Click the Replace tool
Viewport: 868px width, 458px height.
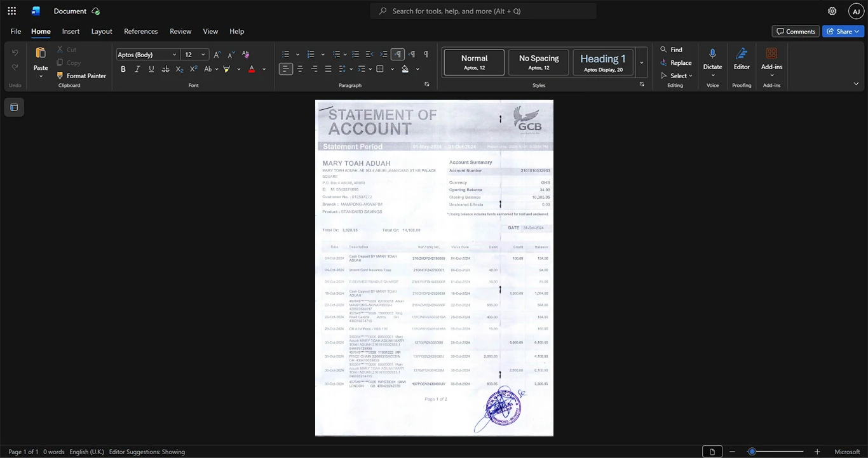(675, 63)
